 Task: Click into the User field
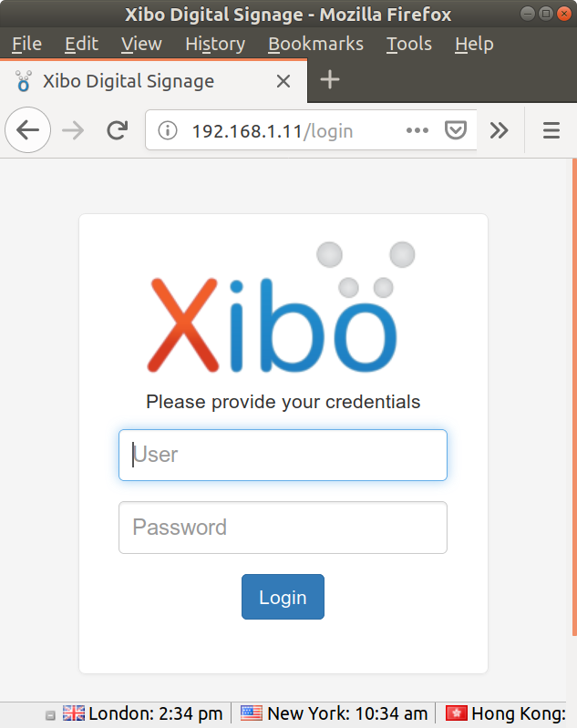pos(283,455)
